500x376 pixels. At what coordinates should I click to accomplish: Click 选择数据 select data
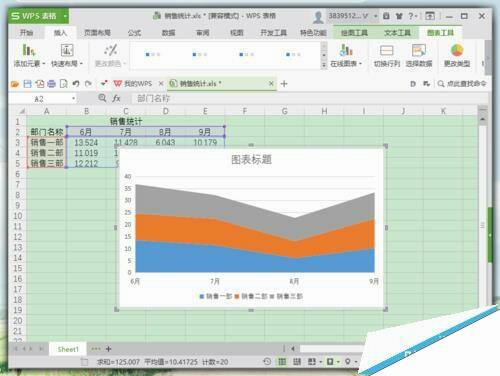(x=419, y=56)
